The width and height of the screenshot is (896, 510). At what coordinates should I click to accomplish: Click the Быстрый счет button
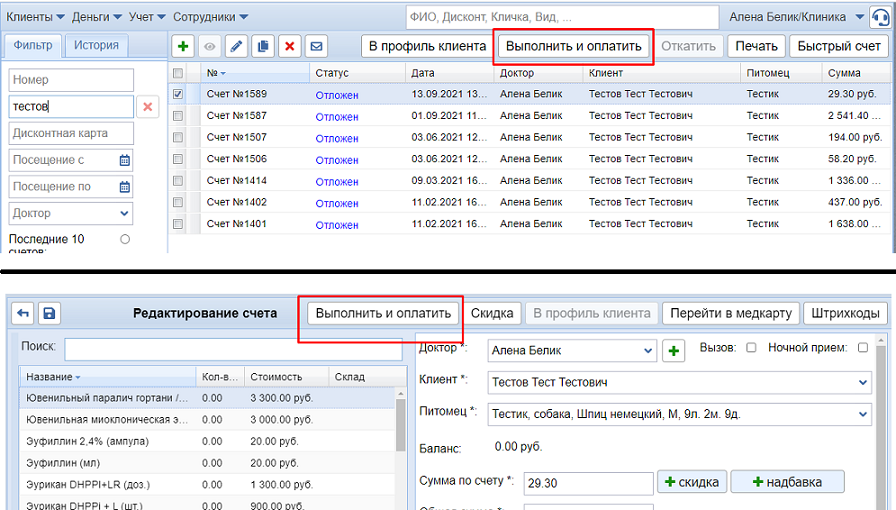point(839,46)
